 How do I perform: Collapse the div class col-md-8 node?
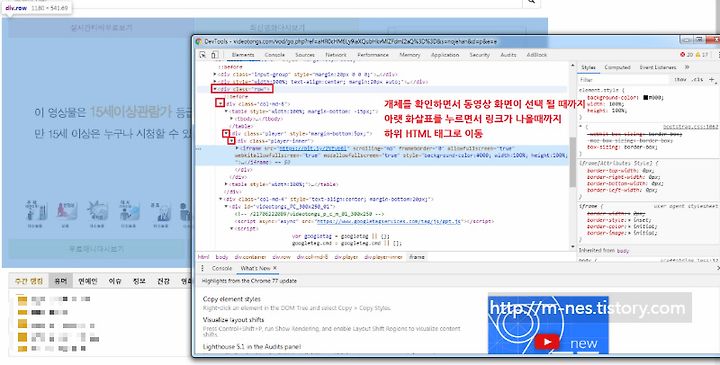(x=221, y=104)
